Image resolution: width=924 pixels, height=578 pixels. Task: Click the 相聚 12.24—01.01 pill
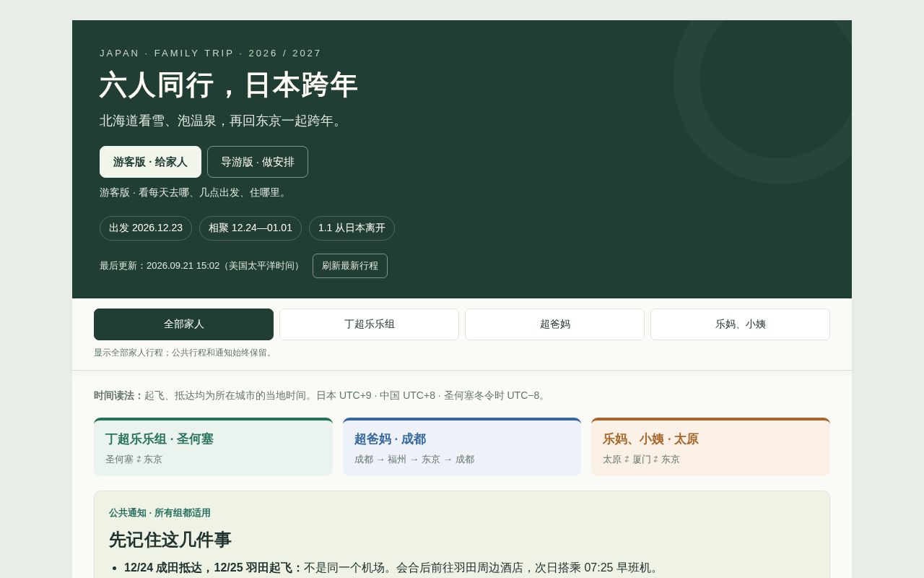point(250,228)
